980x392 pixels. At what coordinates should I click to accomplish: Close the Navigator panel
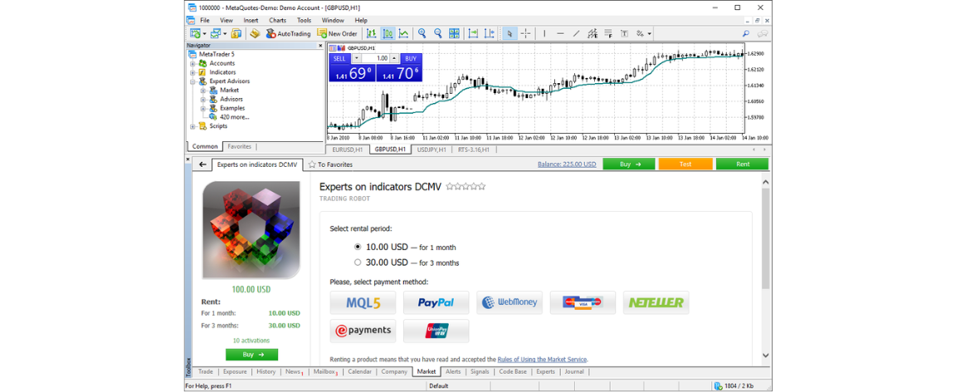pyautogui.click(x=320, y=46)
